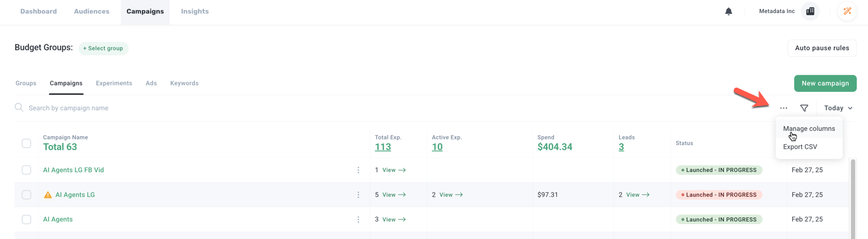Expand the Today date range dropdown
The height and width of the screenshot is (239, 868).
pyautogui.click(x=838, y=108)
